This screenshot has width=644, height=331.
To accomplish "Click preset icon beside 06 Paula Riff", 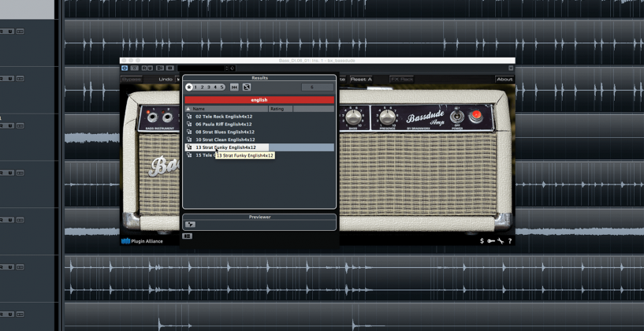I will click(x=189, y=124).
